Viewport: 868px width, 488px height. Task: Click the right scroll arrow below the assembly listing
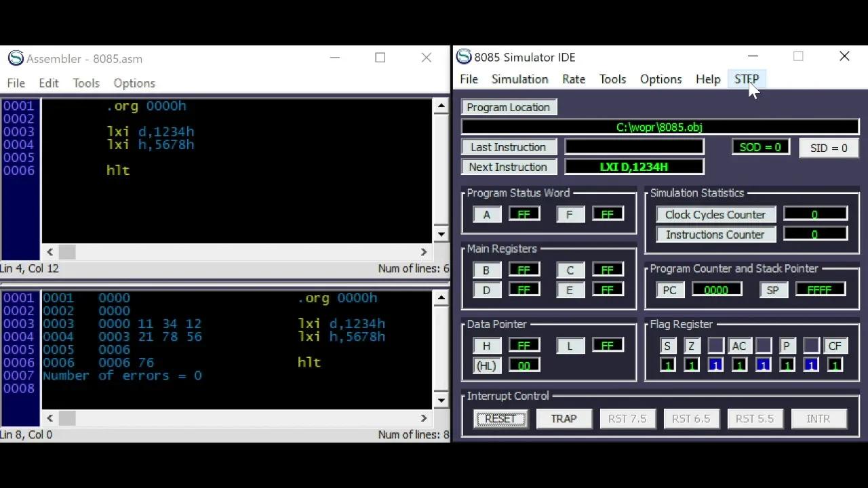point(424,418)
